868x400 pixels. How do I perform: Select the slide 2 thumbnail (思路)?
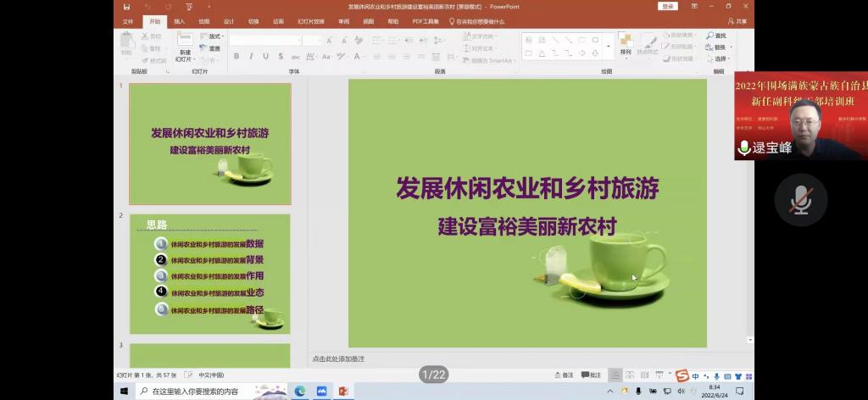point(209,274)
